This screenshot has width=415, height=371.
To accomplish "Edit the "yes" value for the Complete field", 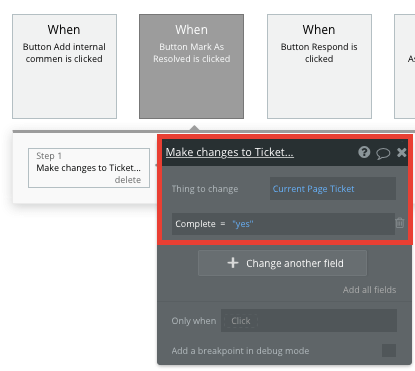I will pyautogui.click(x=243, y=224).
